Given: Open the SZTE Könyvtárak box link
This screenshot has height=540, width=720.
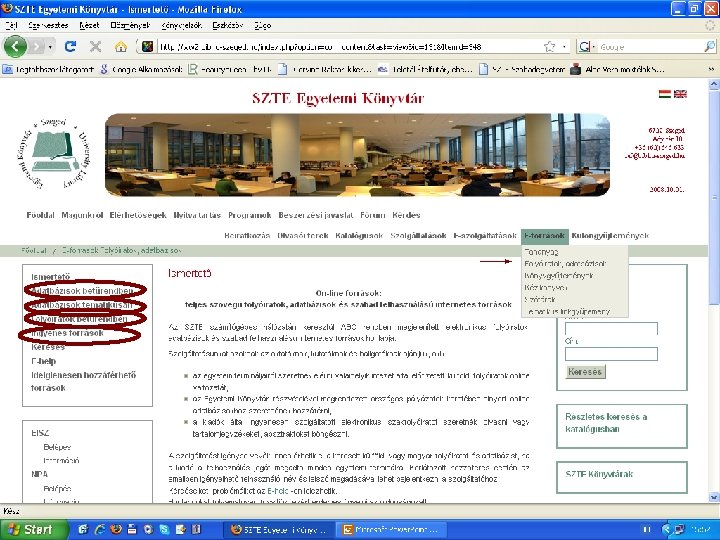Looking at the screenshot, I should coord(599,474).
